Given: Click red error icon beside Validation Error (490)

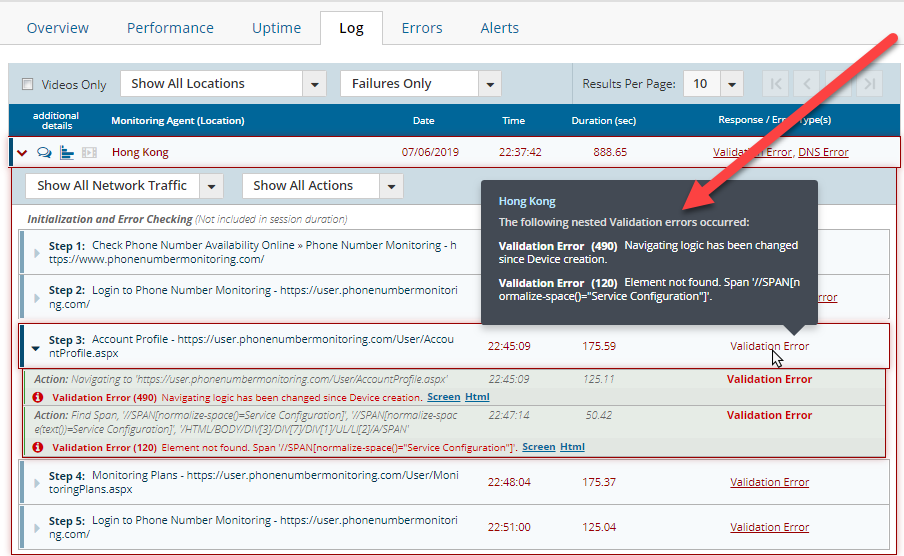Looking at the screenshot, I should 38,397.
